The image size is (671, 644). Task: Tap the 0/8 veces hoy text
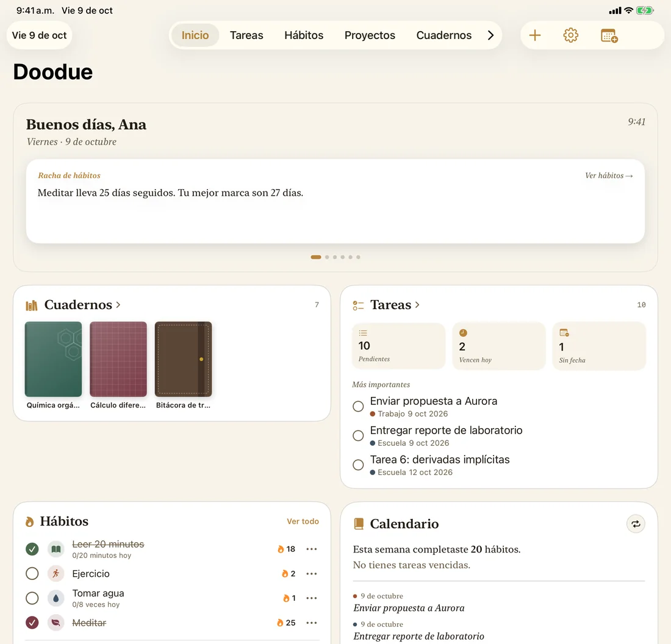[x=96, y=604]
